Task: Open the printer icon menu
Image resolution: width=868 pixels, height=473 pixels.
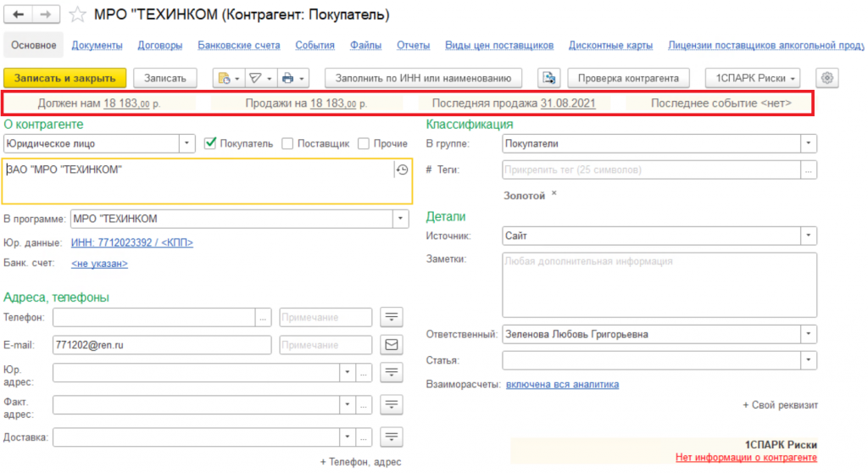Action: point(292,78)
